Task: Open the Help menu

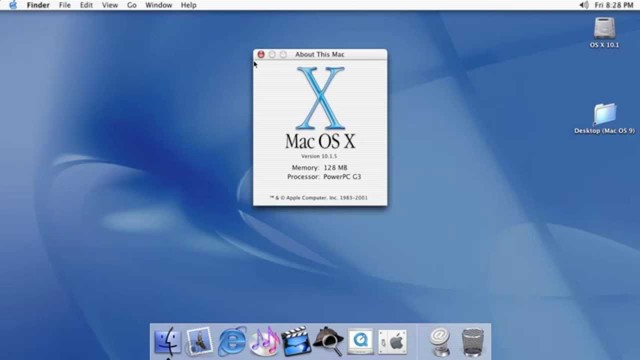Action: (189, 5)
